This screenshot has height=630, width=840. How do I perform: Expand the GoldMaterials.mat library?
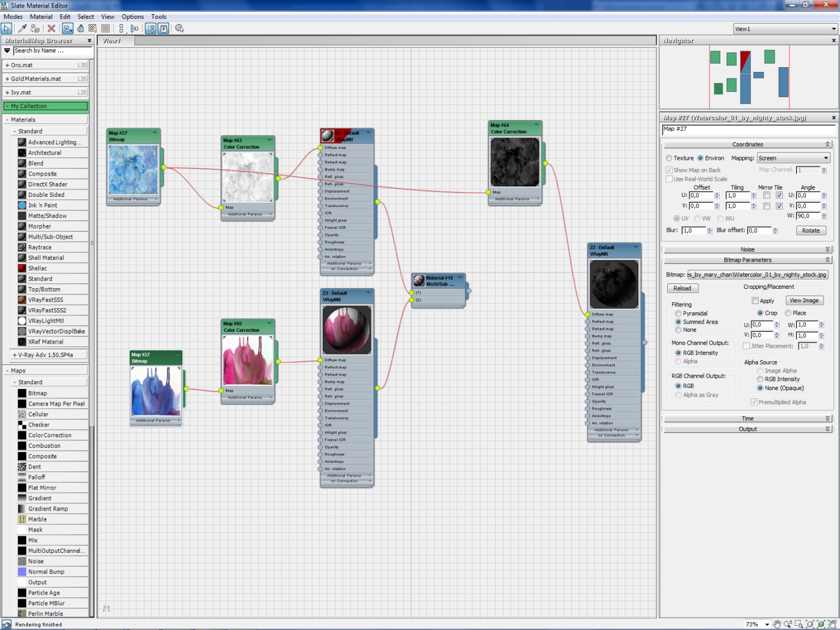pos(46,78)
